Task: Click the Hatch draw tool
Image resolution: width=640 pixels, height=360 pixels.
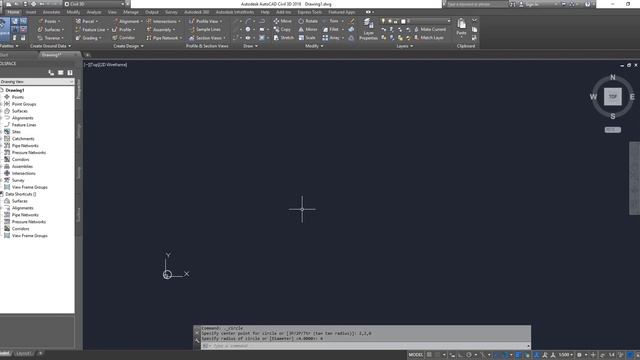Action: coord(262,38)
